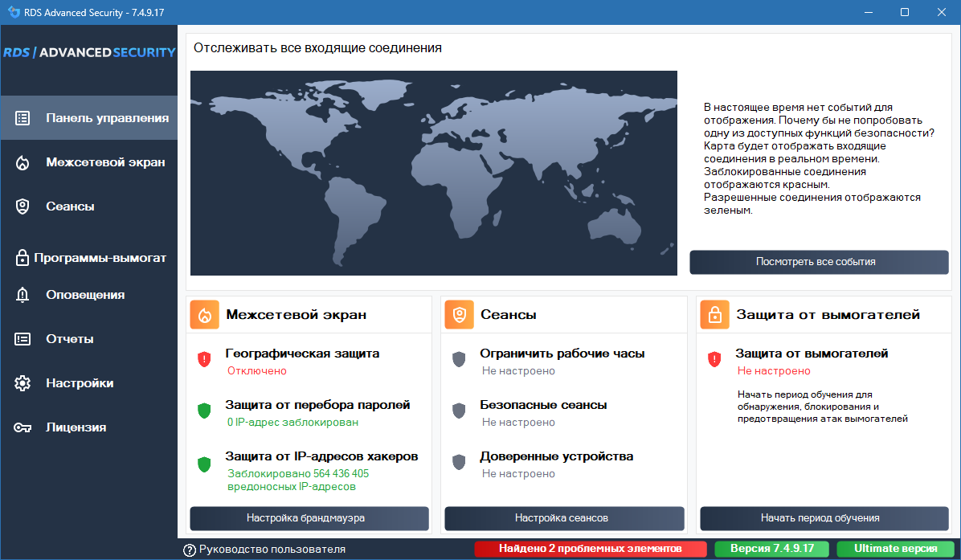The width and height of the screenshot is (961, 560).
Task: Click Не настроено under Ограничить рабочие часы
Action: point(518,370)
